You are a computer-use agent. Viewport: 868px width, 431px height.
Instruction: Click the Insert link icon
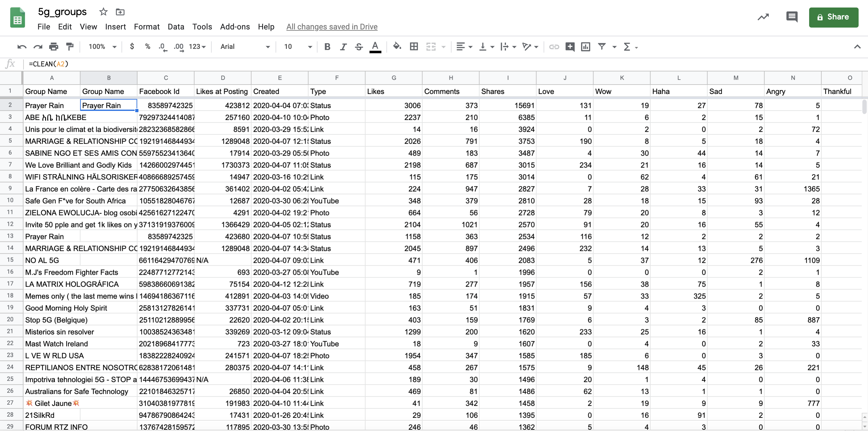coord(554,47)
